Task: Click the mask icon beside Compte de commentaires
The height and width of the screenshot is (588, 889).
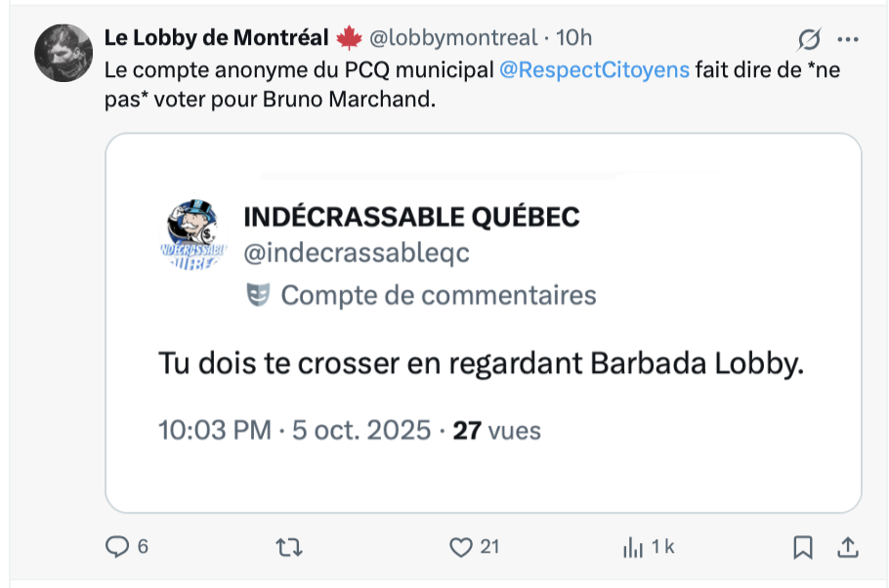Action: (258, 295)
